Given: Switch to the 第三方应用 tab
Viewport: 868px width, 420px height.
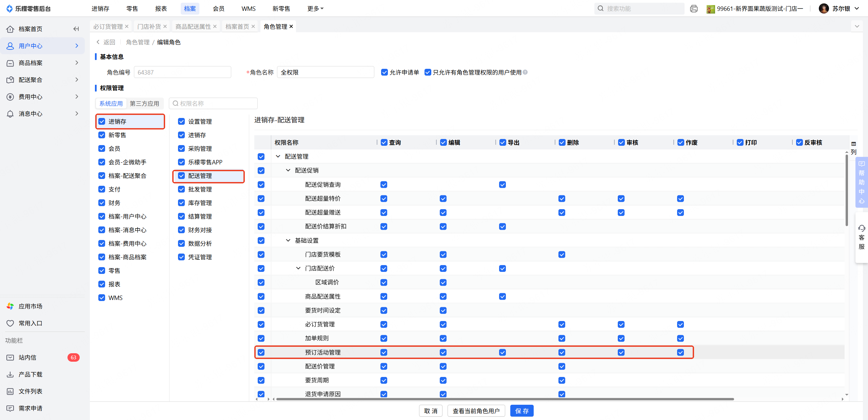Looking at the screenshot, I should click(144, 103).
